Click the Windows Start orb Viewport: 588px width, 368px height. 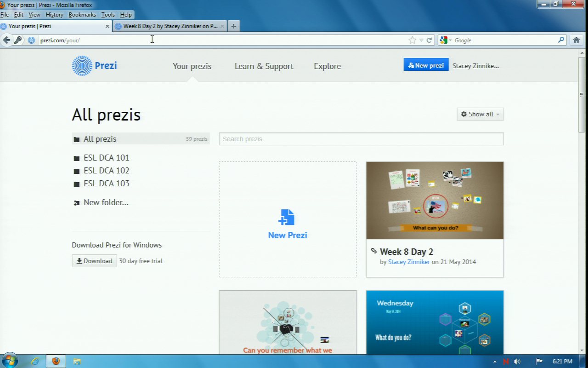pyautogui.click(x=10, y=361)
